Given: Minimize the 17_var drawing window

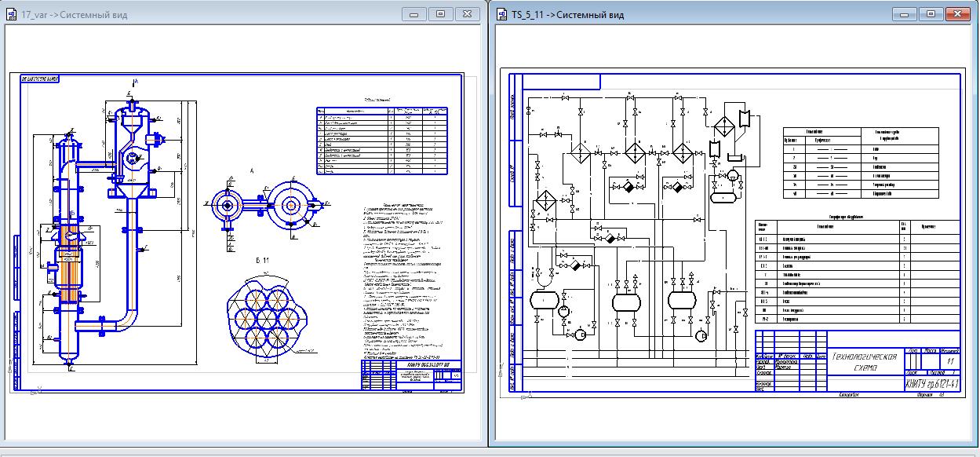Looking at the screenshot, I should (x=414, y=13).
